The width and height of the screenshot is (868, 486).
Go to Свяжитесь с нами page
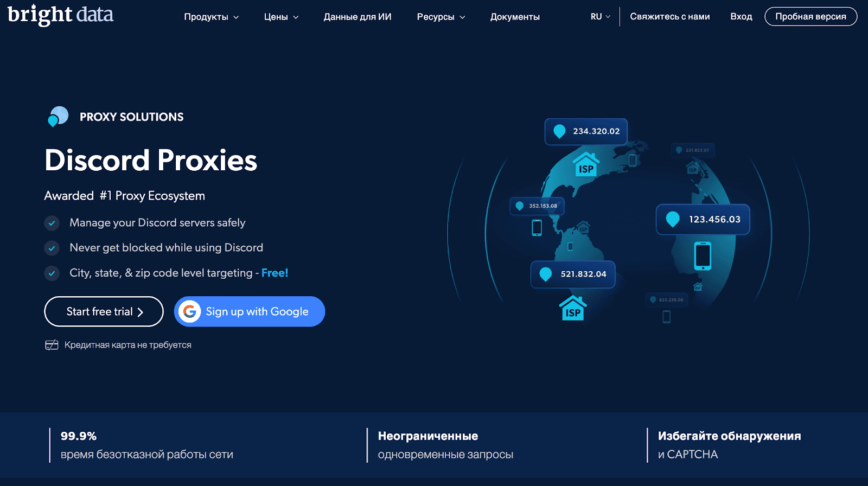coord(670,17)
